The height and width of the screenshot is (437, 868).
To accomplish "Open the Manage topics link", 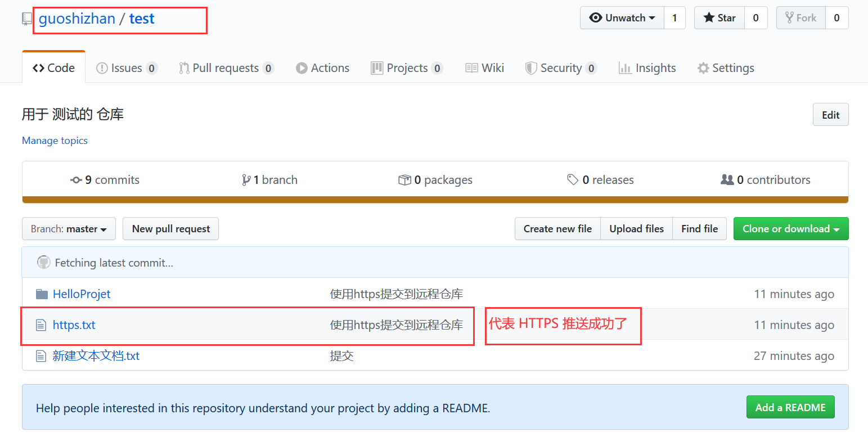I will pyautogui.click(x=55, y=141).
